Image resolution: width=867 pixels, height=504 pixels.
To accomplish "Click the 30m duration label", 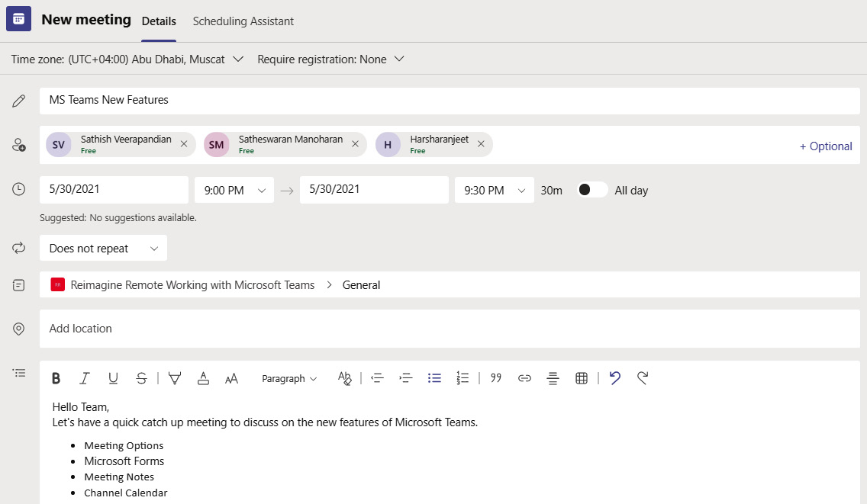I will pos(551,191).
